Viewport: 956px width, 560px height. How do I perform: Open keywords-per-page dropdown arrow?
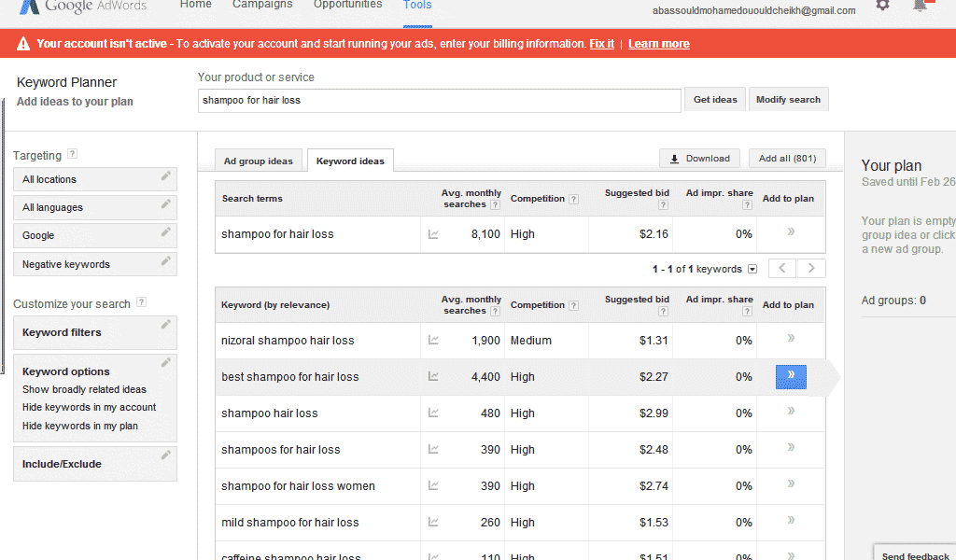click(x=752, y=269)
